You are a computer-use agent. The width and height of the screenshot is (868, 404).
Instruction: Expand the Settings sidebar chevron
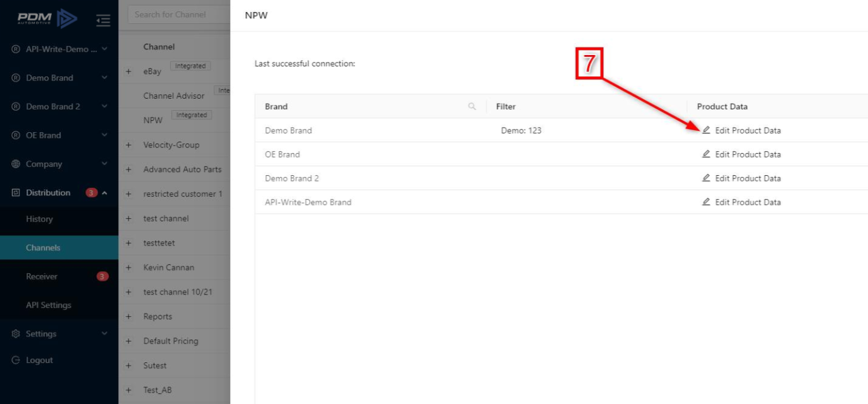104,334
